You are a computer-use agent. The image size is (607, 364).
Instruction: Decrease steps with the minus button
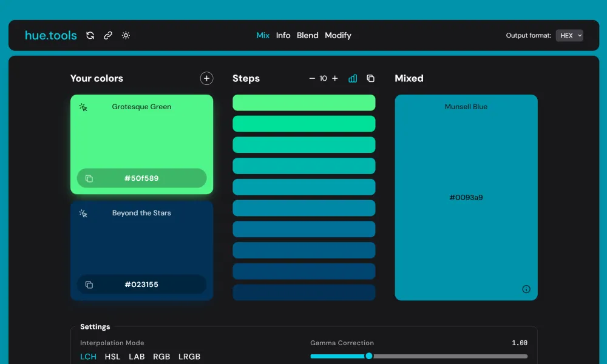coord(311,78)
